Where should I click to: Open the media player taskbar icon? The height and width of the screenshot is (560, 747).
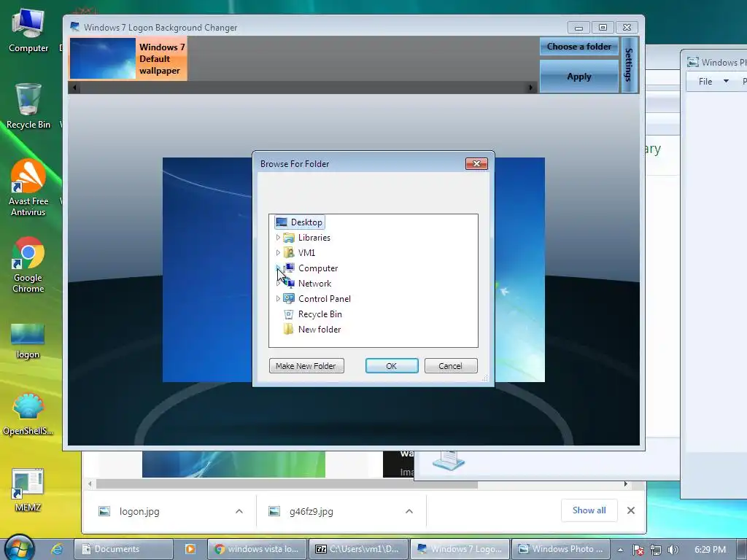190,549
